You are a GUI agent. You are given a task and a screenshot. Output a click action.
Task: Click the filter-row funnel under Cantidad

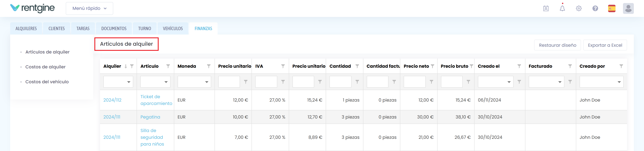(357, 82)
